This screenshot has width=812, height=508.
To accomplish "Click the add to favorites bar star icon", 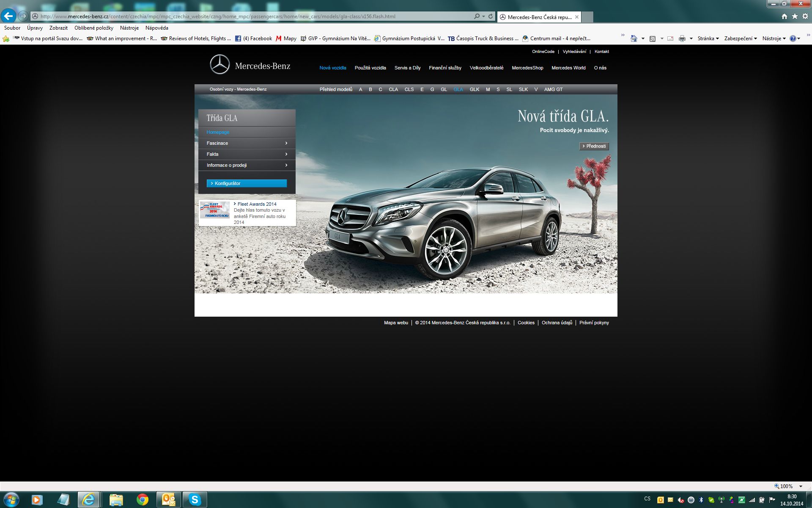I will point(6,39).
